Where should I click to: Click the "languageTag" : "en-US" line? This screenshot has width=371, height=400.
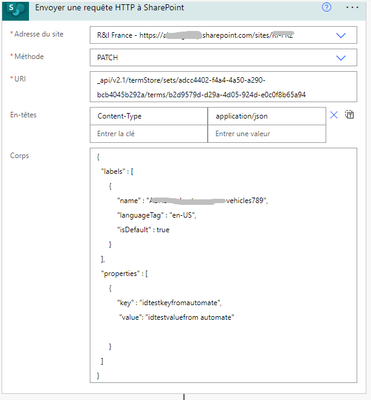157,215
